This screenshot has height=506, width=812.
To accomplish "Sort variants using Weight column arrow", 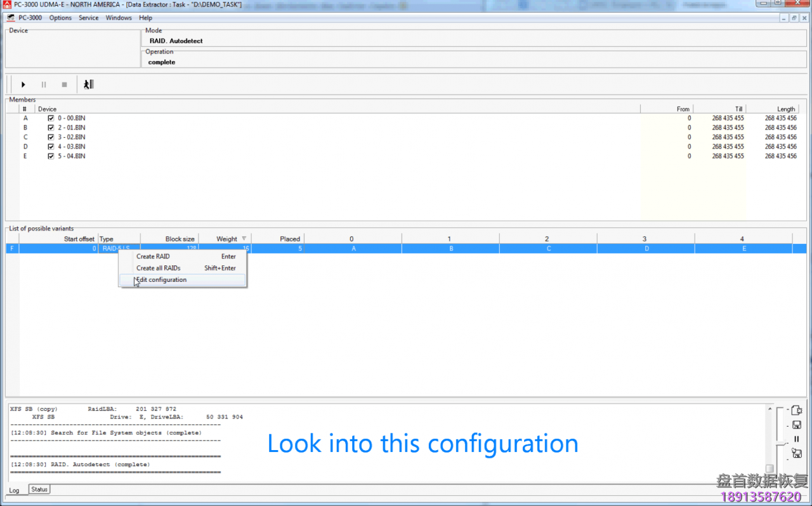I will [x=244, y=239].
